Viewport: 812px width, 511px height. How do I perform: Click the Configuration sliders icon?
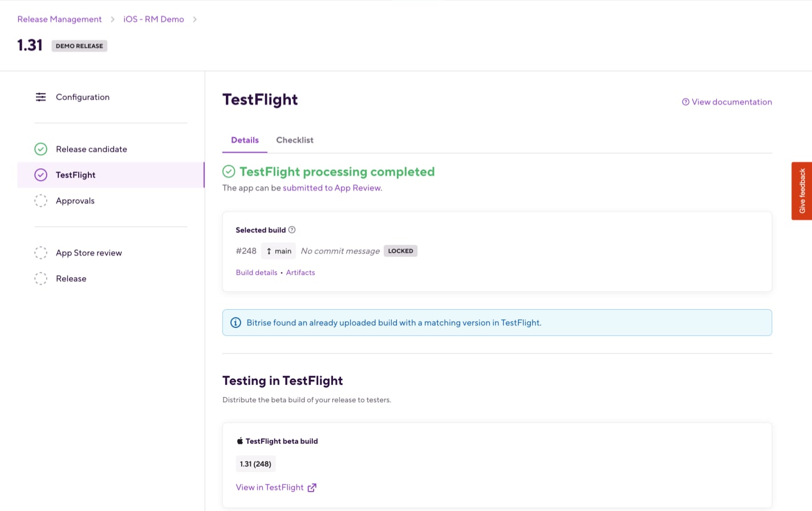point(41,98)
